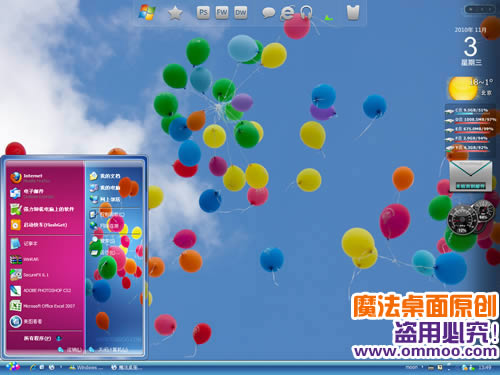Open the star favorites icon in the dock

click(175, 13)
